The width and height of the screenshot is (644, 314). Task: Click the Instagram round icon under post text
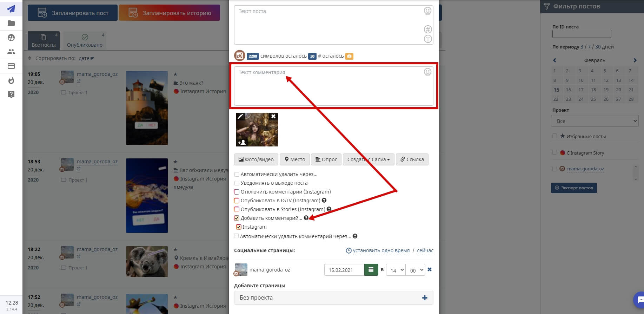coord(240,55)
